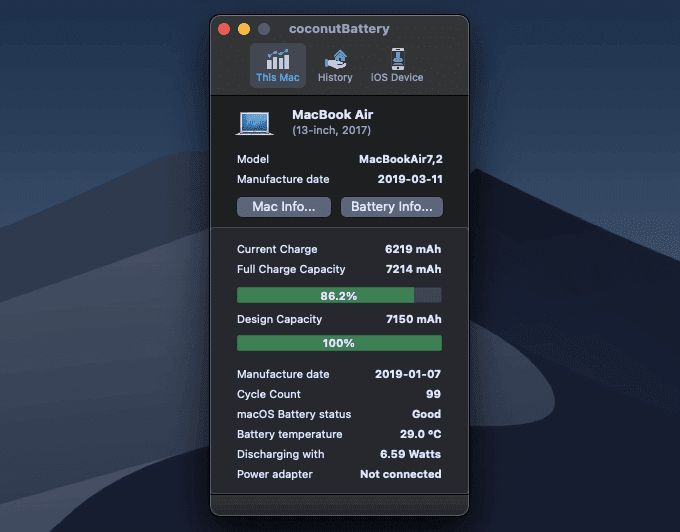Click the Design Capacity label

[279, 319]
